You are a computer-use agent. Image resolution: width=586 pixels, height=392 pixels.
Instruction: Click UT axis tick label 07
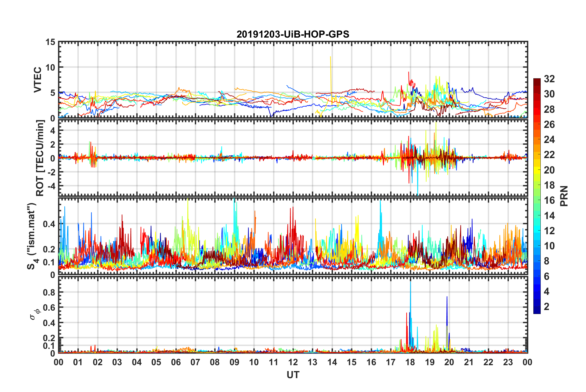[195, 362]
